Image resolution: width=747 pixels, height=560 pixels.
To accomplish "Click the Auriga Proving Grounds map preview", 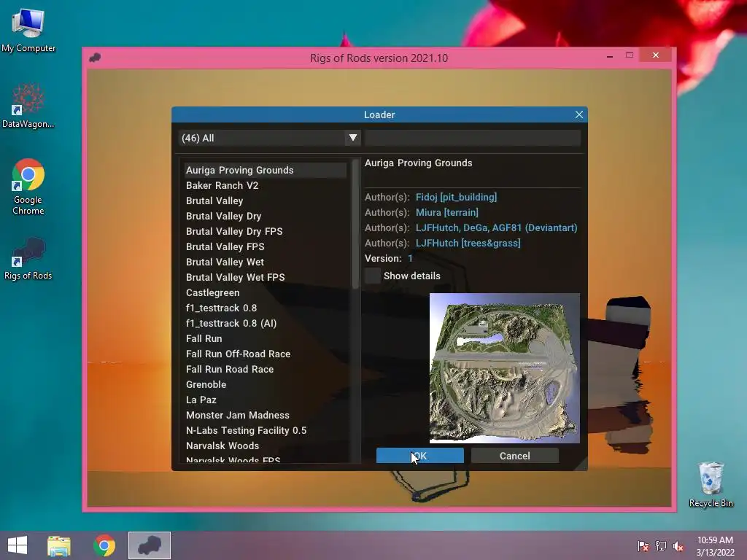I will [505, 368].
